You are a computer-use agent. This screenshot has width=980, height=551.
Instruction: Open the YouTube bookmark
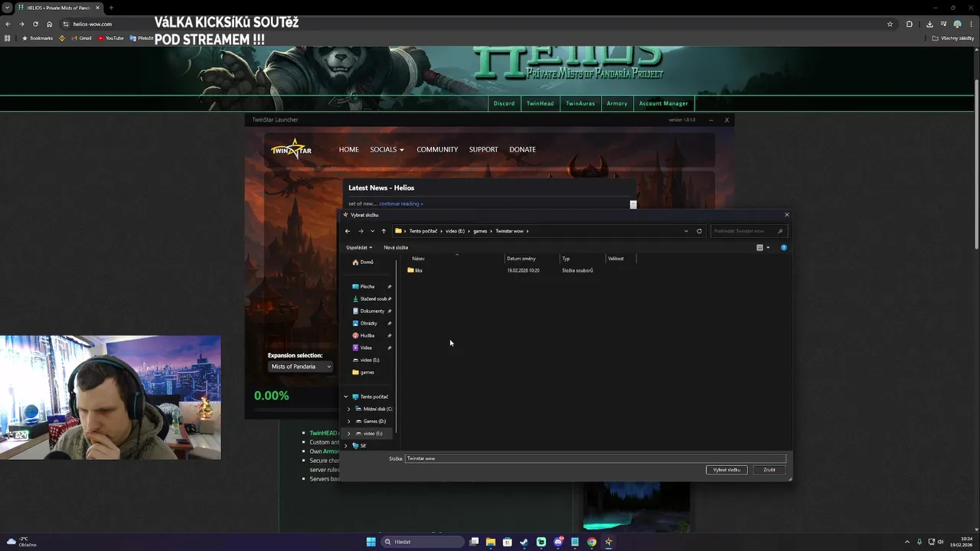(111, 37)
